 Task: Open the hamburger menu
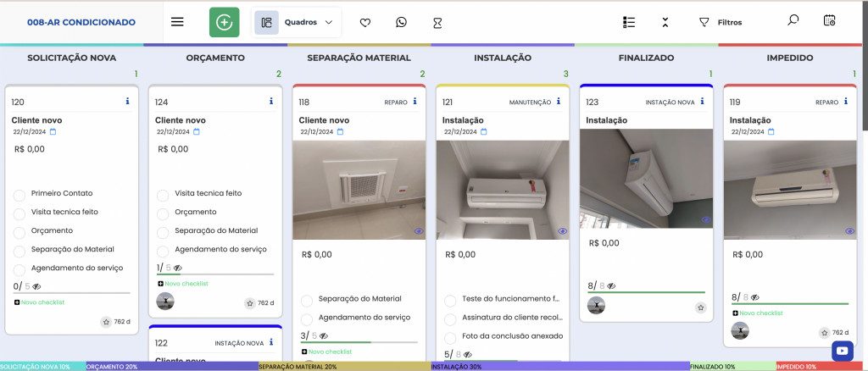point(177,22)
